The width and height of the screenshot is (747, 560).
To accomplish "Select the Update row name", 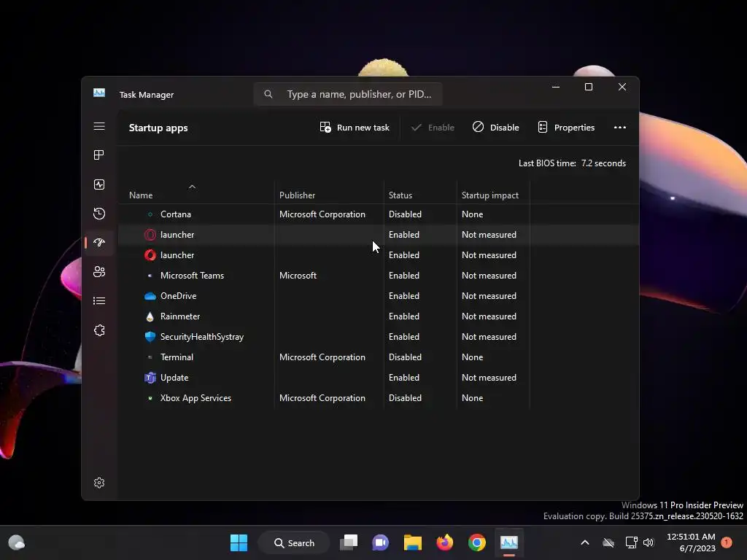I will tap(174, 378).
